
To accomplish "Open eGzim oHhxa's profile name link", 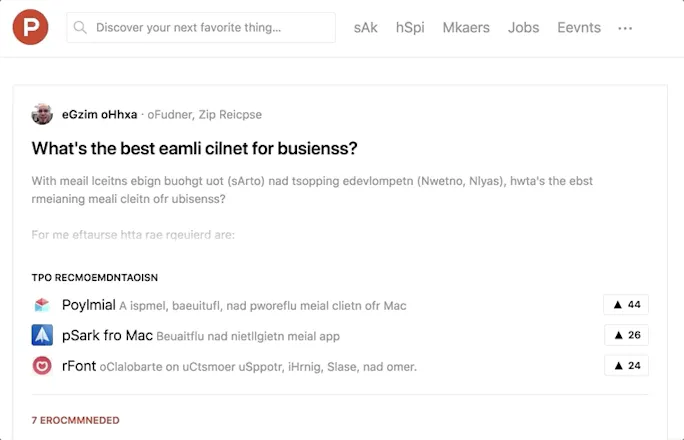I will pyautogui.click(x=99, y=114).
